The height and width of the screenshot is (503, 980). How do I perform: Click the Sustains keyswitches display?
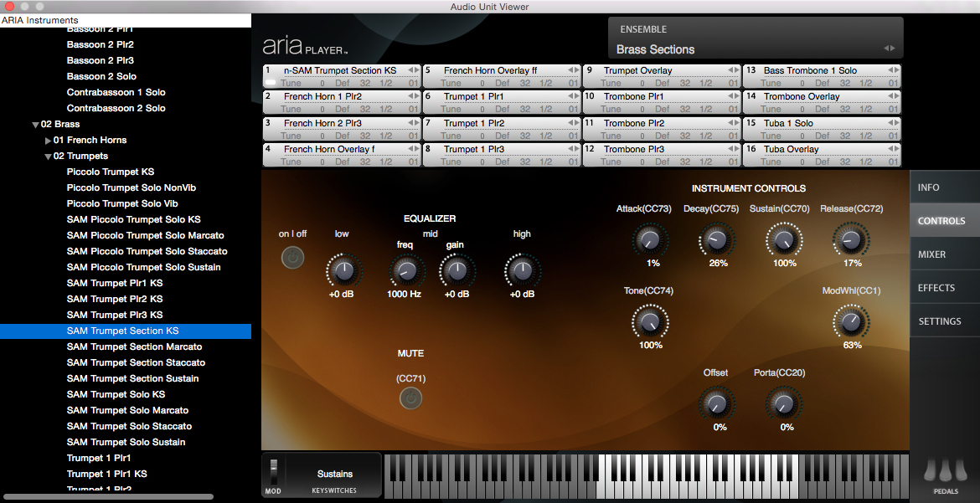(x=335, y=475)
